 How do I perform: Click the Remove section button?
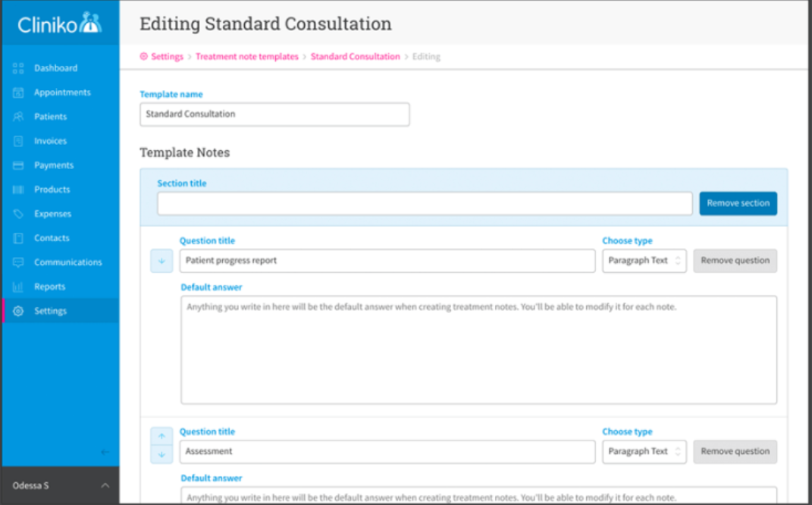[738, 203]
